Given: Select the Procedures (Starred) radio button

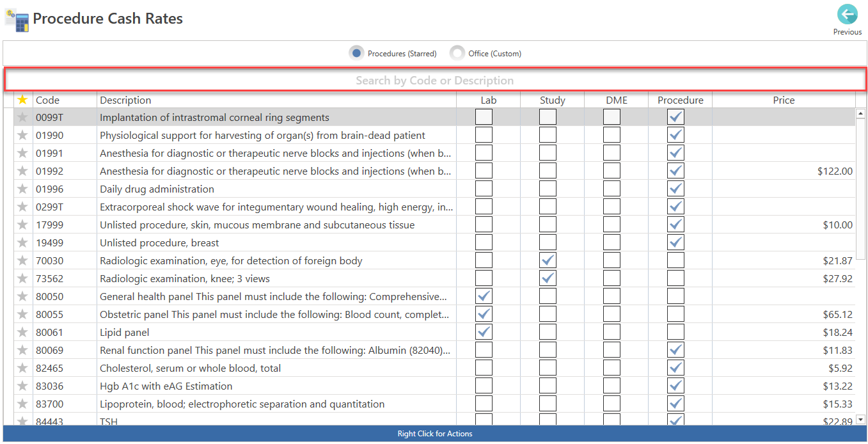Looking at the screenshot, I should (x=357, y=53).
